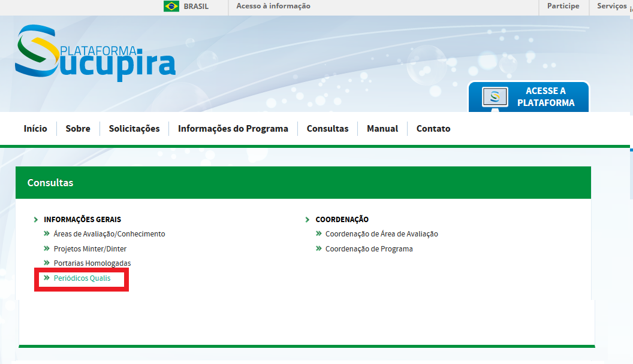Open Informações do Programa menu
The width and height of the screenshot is (633, 364).
[233, 129]
